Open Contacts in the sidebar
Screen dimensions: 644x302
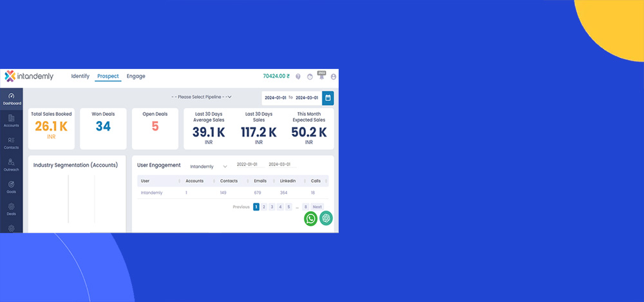12,143
